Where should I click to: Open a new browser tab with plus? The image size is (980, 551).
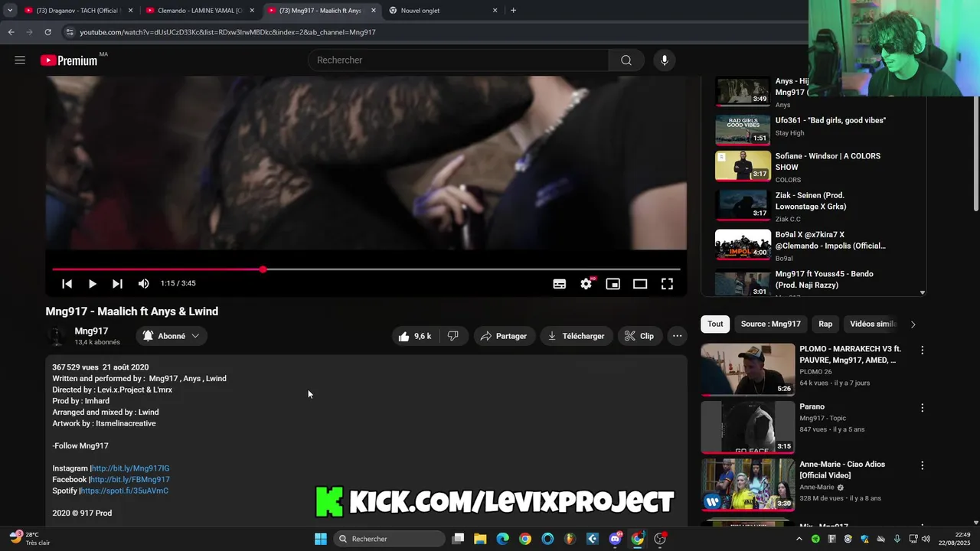(x=513, y=11)
